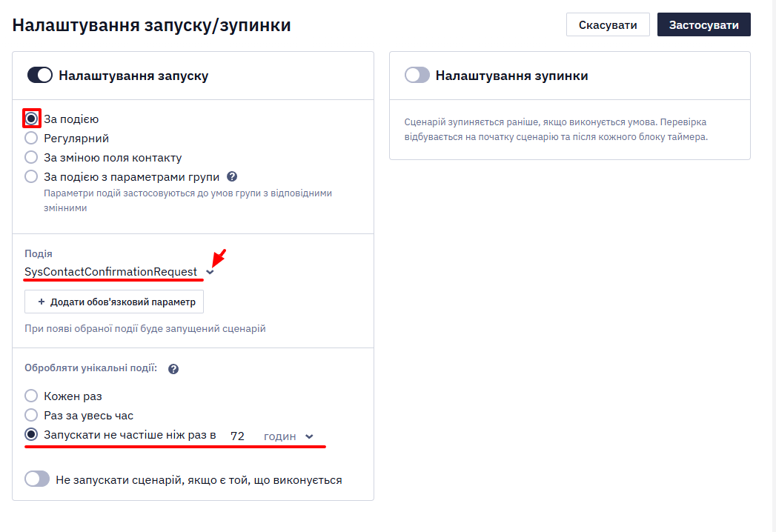The image size is (776, 532).
Task: Select Запускати не частіше ніж раз в
Action: pos(31,434)
